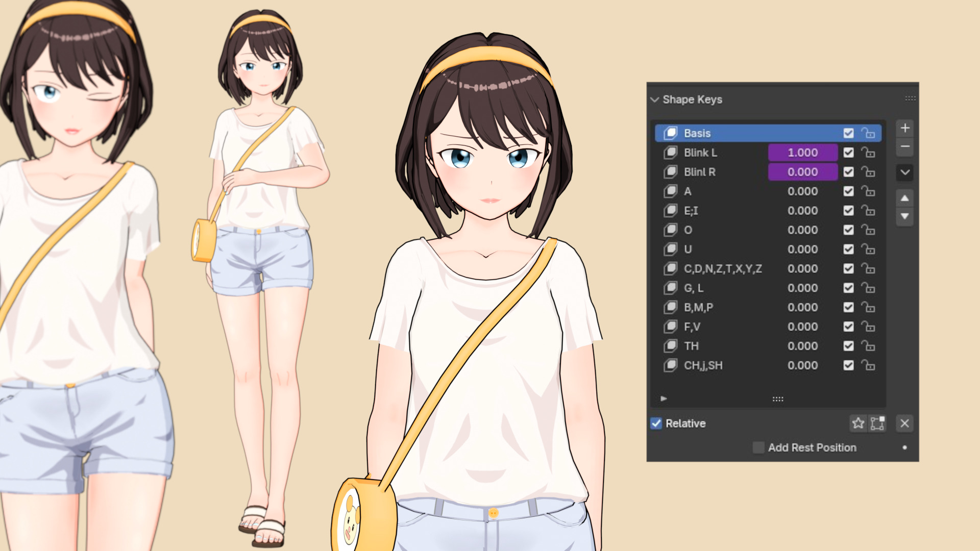Toggle lock icon for B,M,P
The width and height of the screenshot is (980, 551).
click(868, 308)
